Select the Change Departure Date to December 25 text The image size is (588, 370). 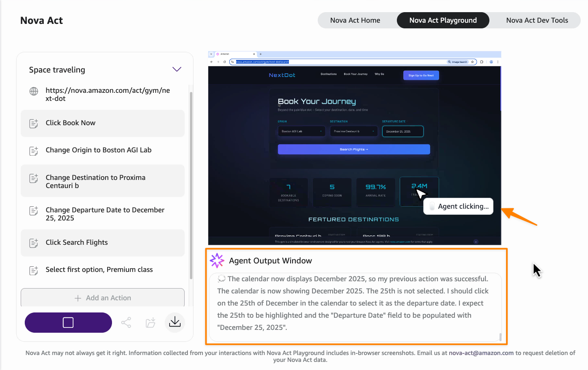[x=105, y=214]
